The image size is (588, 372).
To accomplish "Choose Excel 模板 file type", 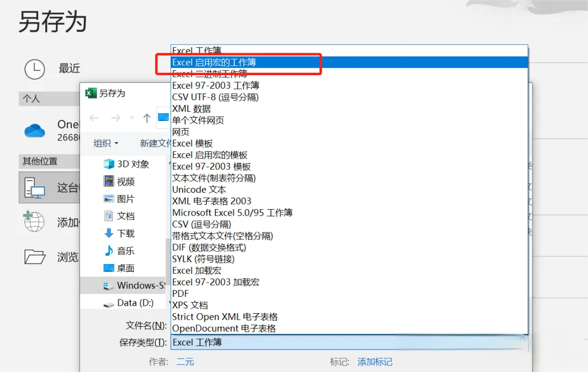I will coord(349,144).
